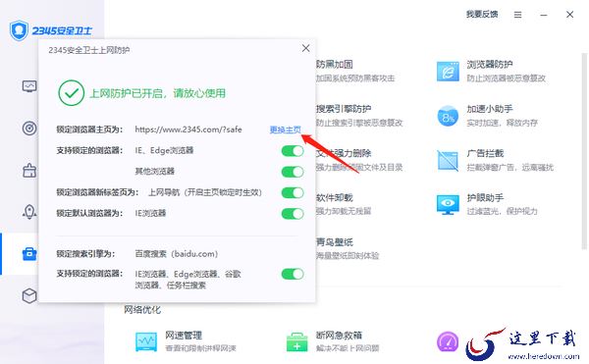Open the cleanup bin icon in sidebar
The height and width of the screenshot is (364, 589).
pos(29,171)
